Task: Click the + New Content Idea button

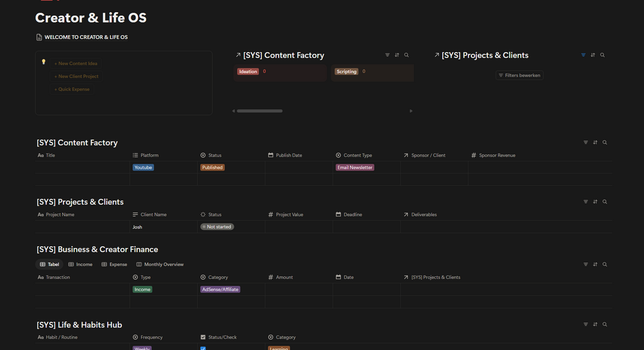Action: pos(76,64)
